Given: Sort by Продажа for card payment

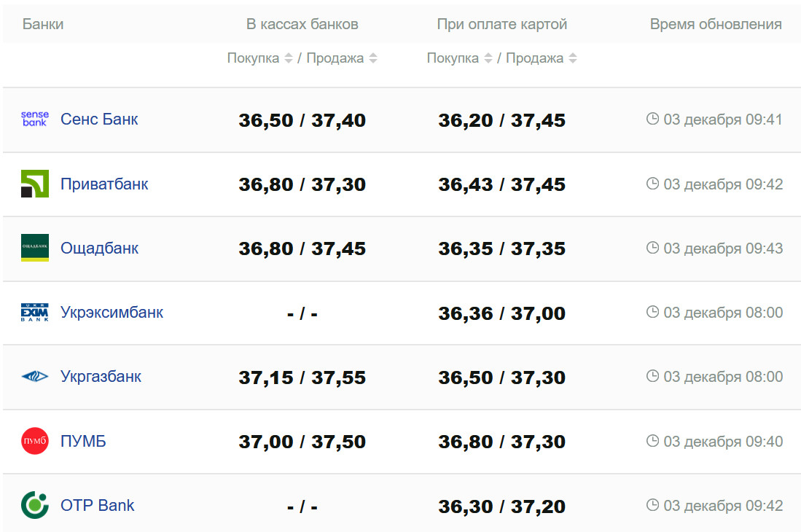Looking at the screenshot, I should click(573, 58).
